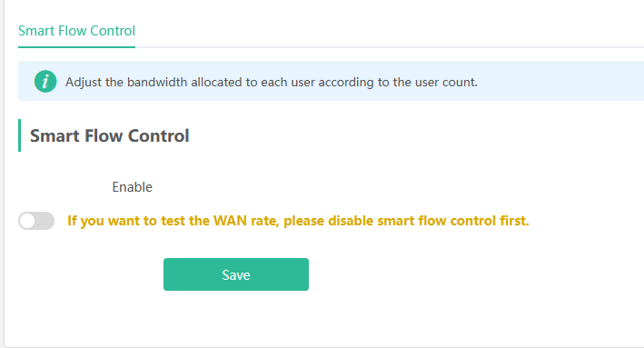
Task: Click the Save button
Action: tap(236, 274)
